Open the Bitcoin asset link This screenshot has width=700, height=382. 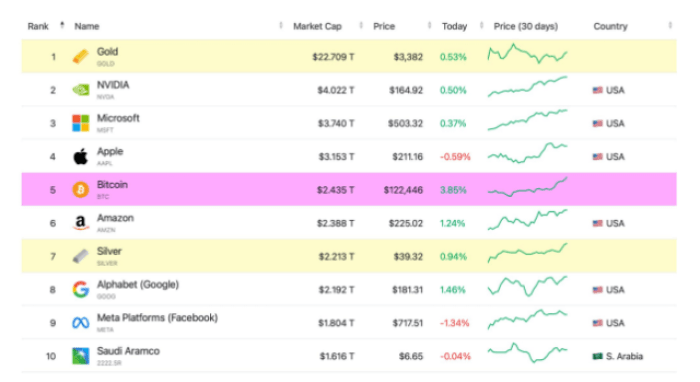click(112, 185)
